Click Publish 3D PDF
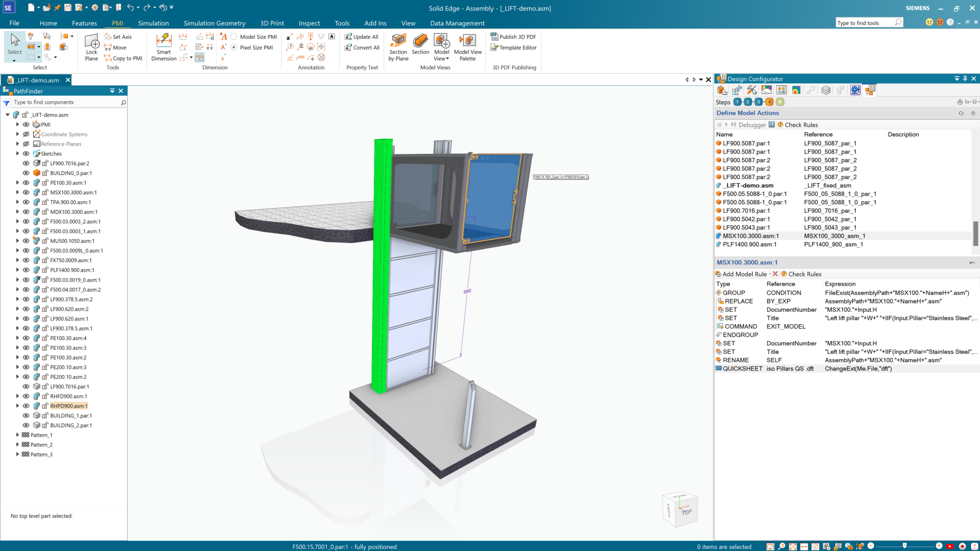980x551 pixels. 513,37
